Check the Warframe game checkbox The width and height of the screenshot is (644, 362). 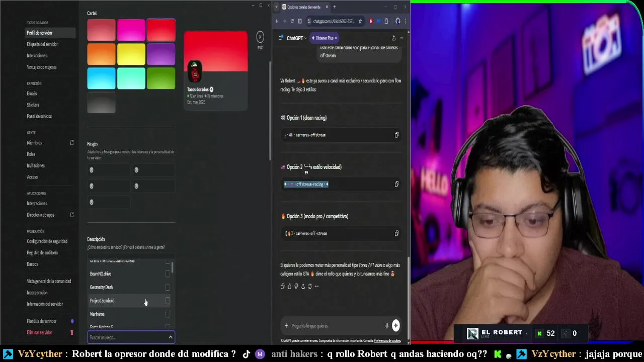pos(168,314)
